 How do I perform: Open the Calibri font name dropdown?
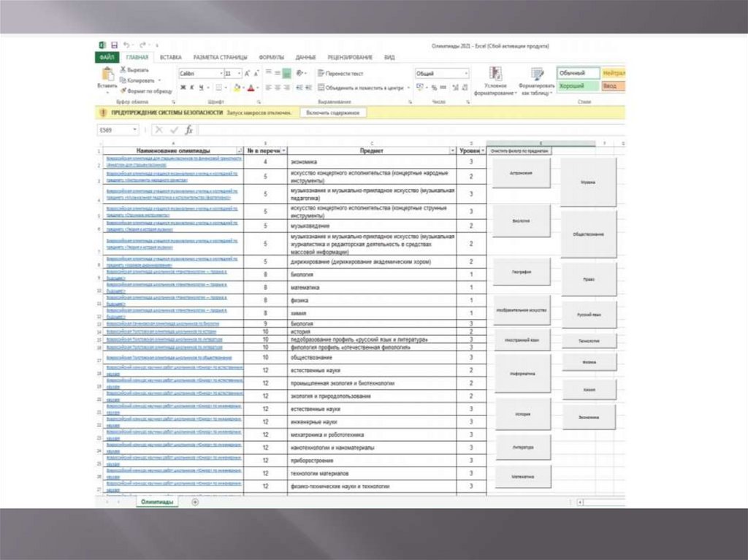click(221, 74)
